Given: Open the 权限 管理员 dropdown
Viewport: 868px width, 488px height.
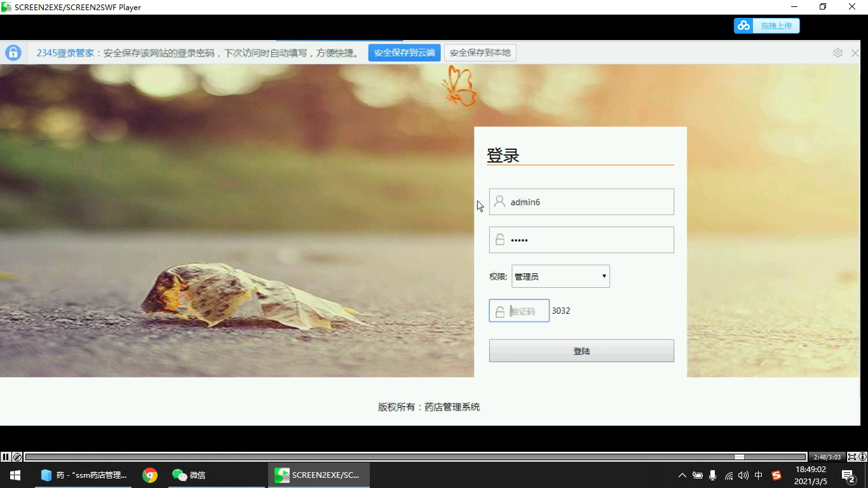Looking at the screenshot, I should 560,276.
